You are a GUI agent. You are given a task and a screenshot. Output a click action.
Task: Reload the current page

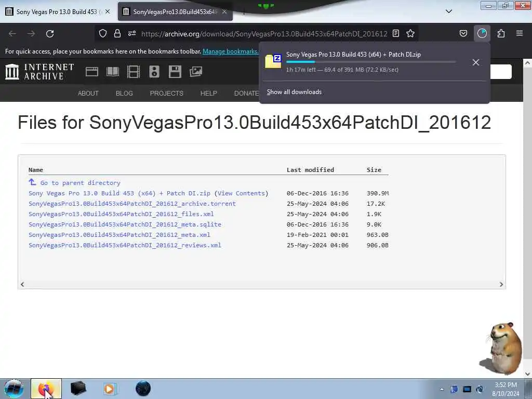click(x=50, y=34)
